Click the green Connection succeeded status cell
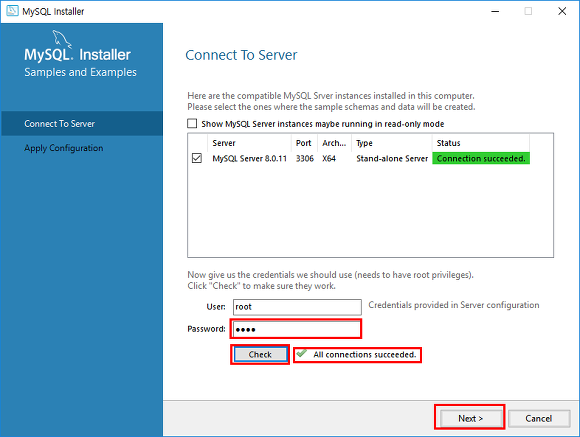580x437 pixels. tap(481, 158)
